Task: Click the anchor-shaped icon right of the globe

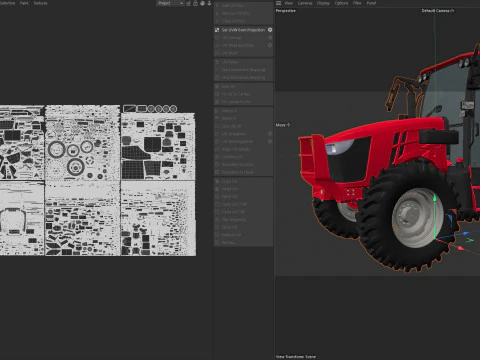Action: 209,3
